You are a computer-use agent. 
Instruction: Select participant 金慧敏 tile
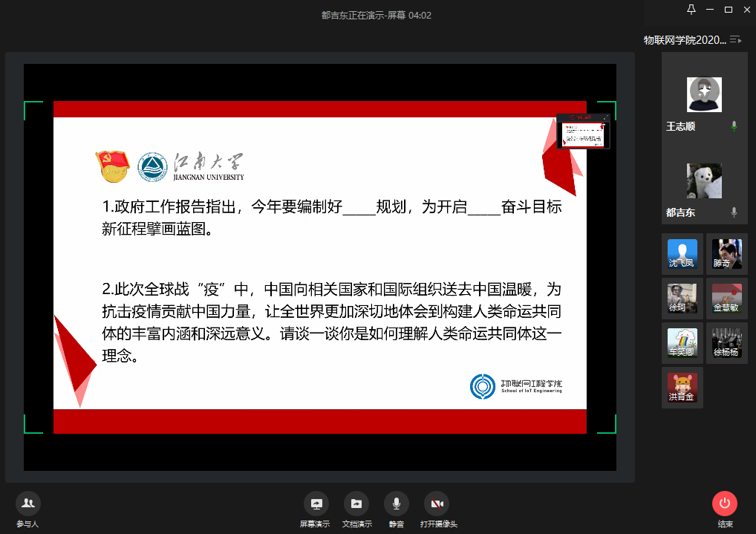coord(726,299)
